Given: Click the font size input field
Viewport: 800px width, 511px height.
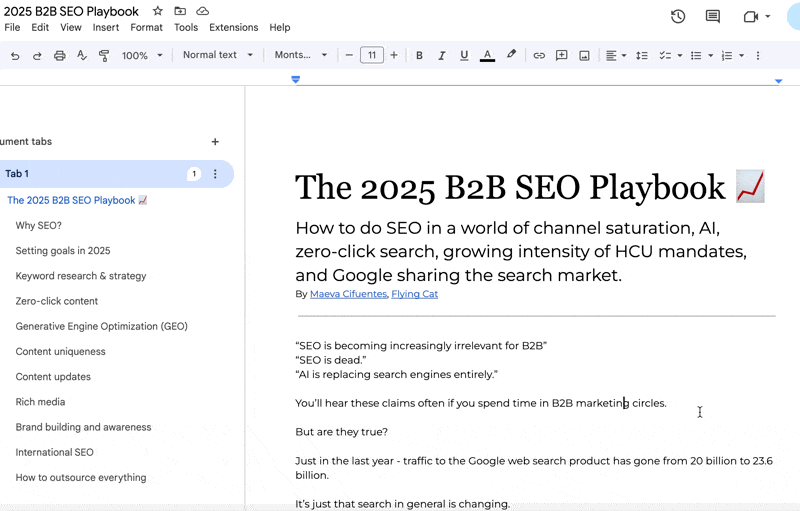Looking at the screenshot, I should [371, 55].
